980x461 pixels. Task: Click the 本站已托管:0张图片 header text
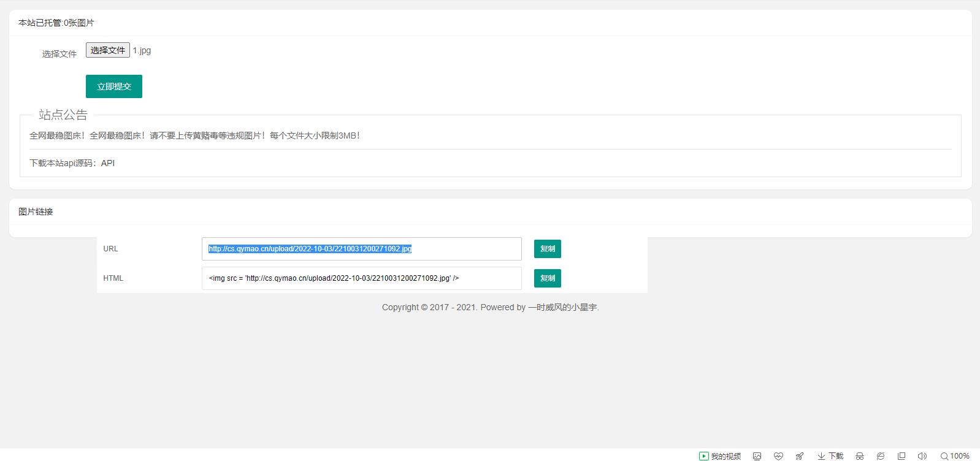pos(56,23)
